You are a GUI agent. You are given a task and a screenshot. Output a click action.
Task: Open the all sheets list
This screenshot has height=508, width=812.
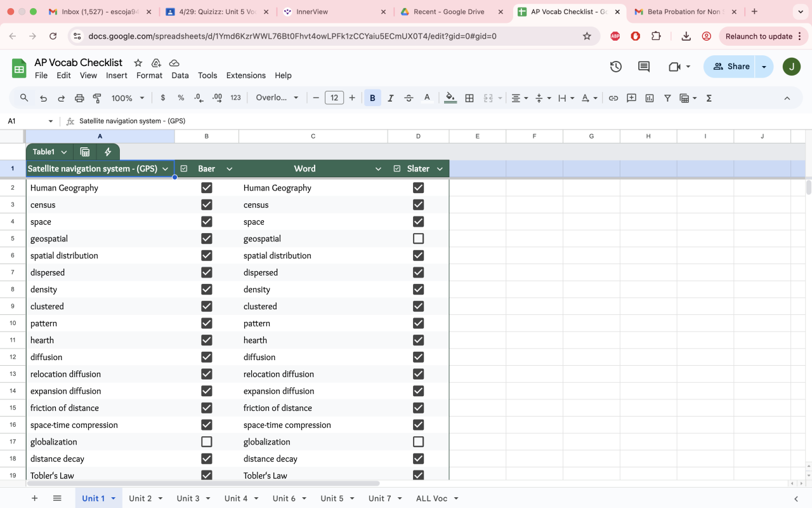[57, 498]
